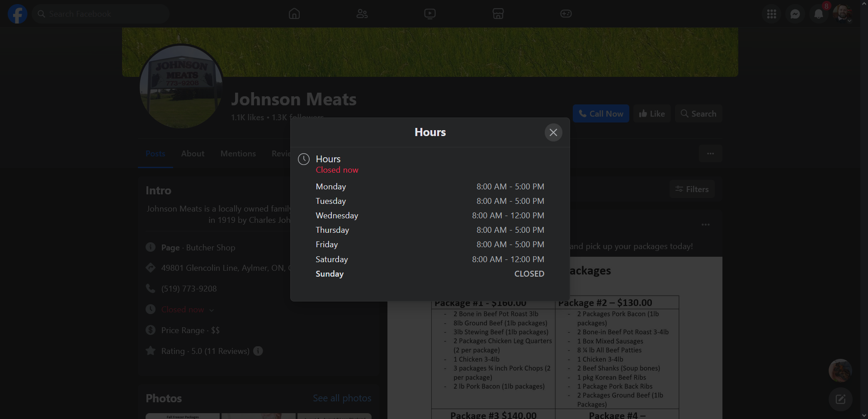
Task: Click the Call Now button
Action: pos(601,114)
